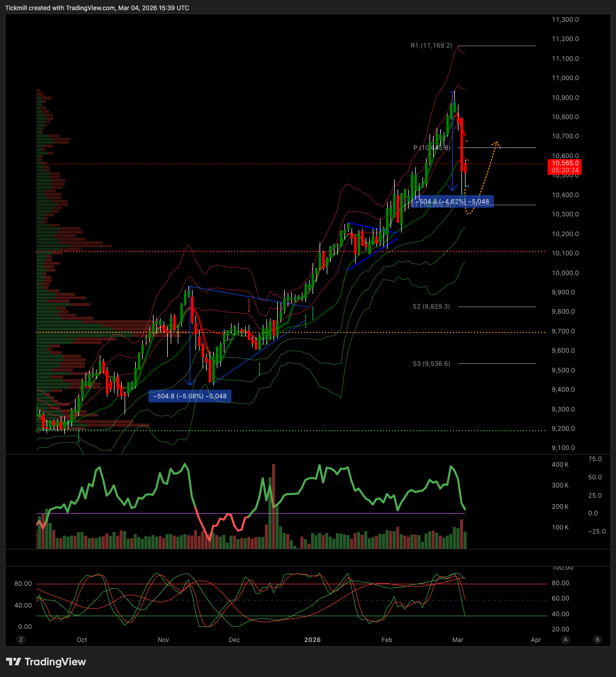Viewport: 616px width, 677px height.
Task: Select the P pivot point label
Action: [x=432, y=148]
